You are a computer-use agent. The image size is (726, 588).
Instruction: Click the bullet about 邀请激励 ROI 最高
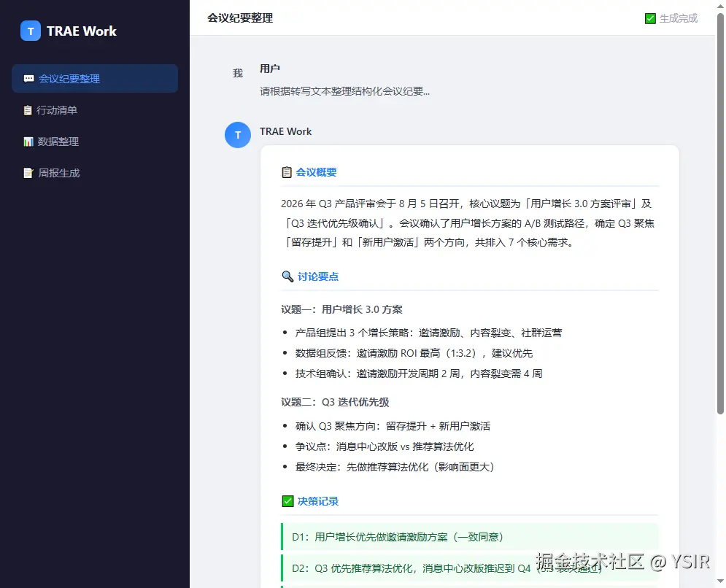pyautogui.click(x=414, y=353)
